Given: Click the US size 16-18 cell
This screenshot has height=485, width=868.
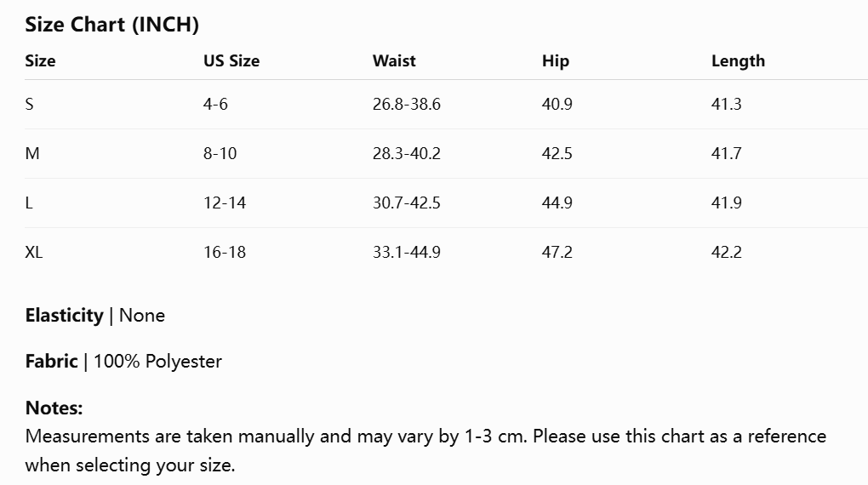Looking at the screenshot, I should [224, 252].
